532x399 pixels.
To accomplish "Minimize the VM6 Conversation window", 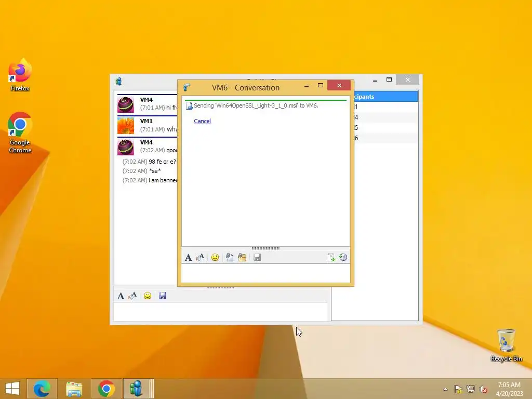I will click(x=307, y=86).
